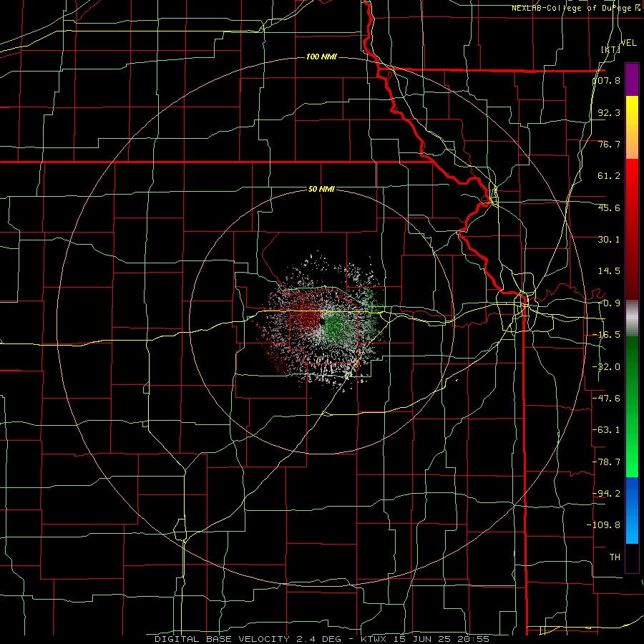644x644 pixels.
Task: Click the 30.1 velocity legend value
Action: (x=609, y=240)
